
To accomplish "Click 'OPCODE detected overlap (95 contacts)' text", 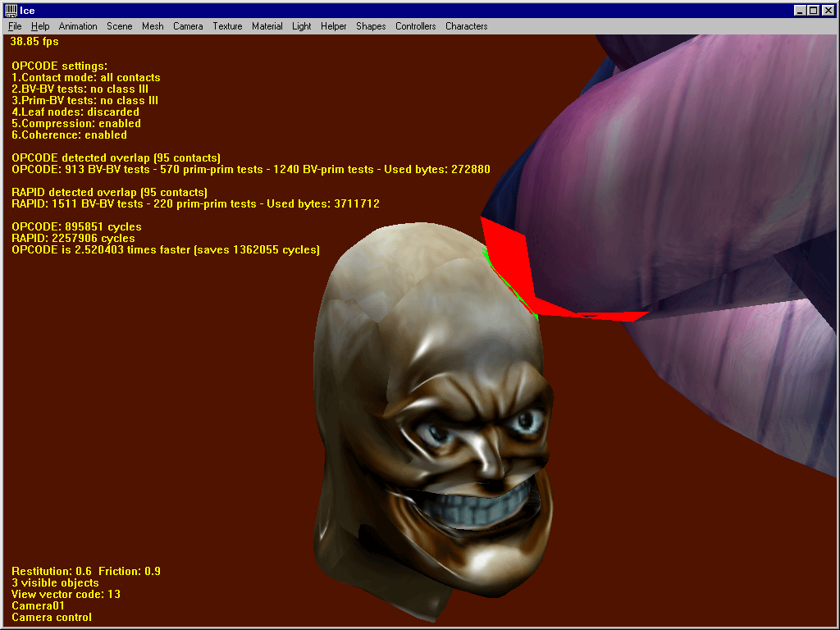I will coord(116,158).
